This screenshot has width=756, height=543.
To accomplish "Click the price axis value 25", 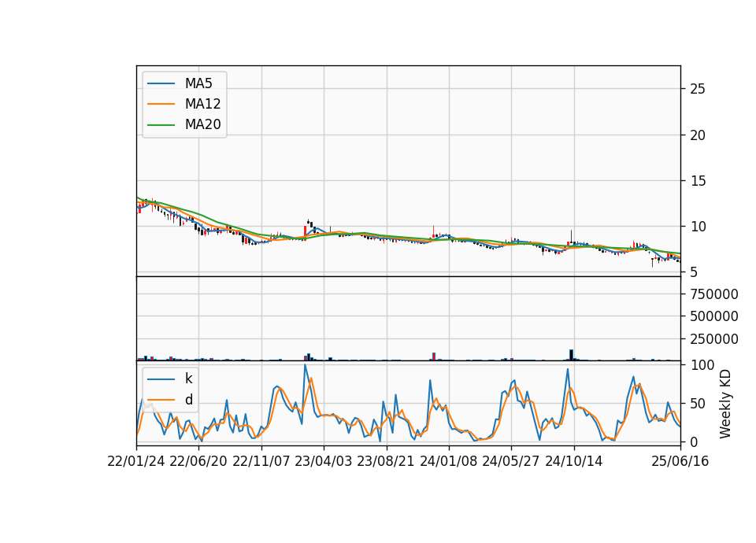I will point(698,89).
